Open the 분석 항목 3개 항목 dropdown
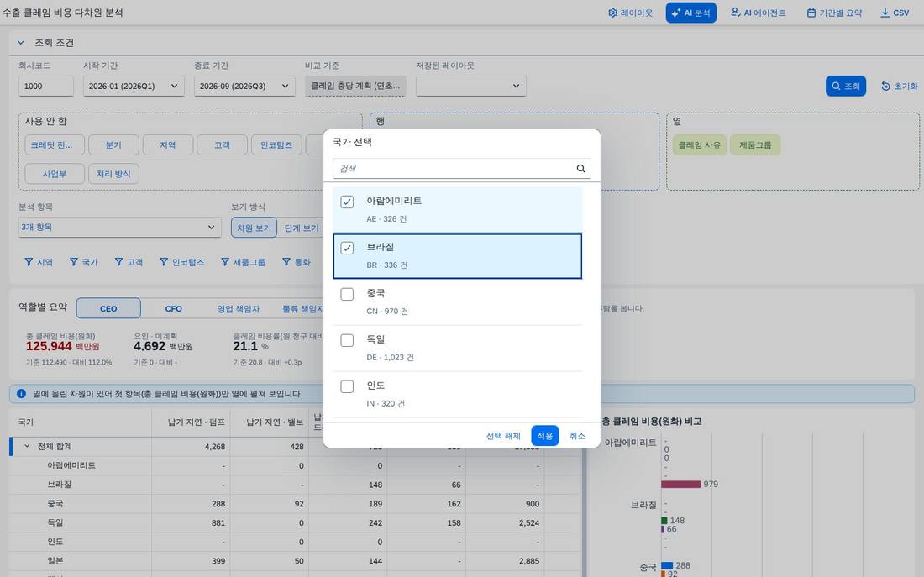 119,227
